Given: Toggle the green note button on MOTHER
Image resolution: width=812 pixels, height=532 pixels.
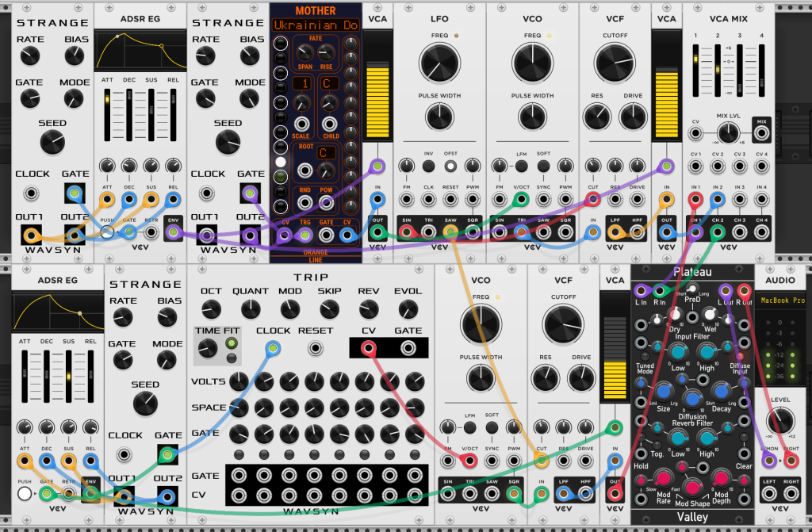Looking at the screenshot, I should [280, 177].
